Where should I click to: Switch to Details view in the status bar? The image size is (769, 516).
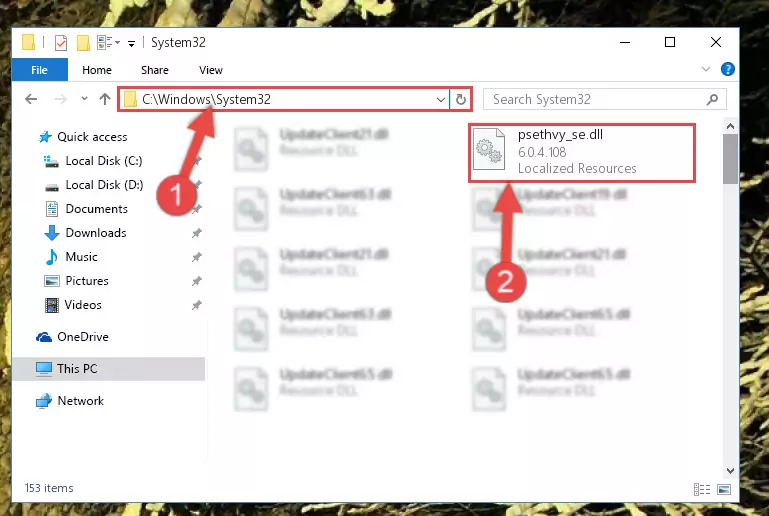coord(702,489)
